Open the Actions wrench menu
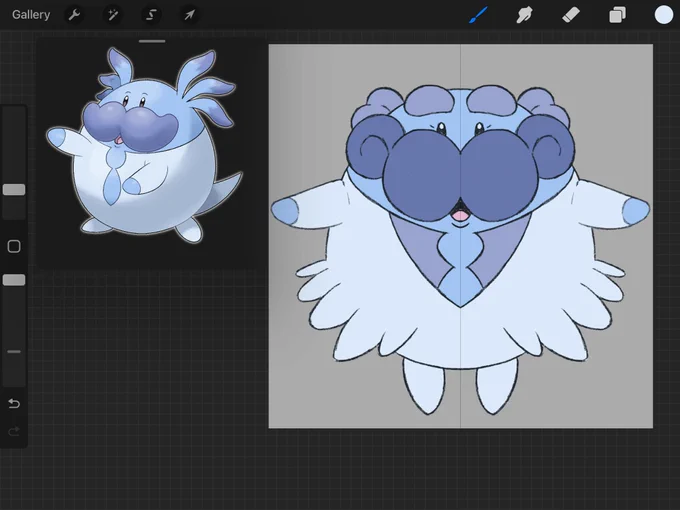Image resolution: width=680 pixels, height=510 pixels. 74,15
